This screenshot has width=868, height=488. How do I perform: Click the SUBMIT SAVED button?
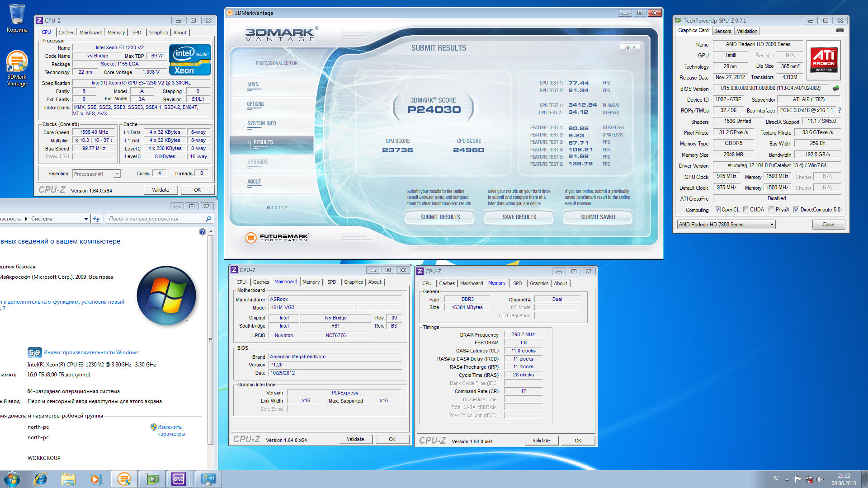598,217
